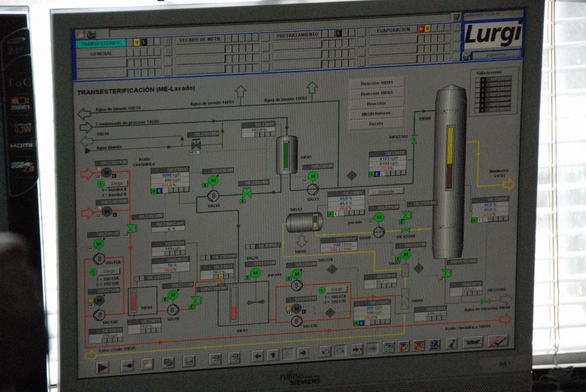Click yellow Ester crudo 10E05 arrow
The image size is (586, 392).
[x=90, y=355]
